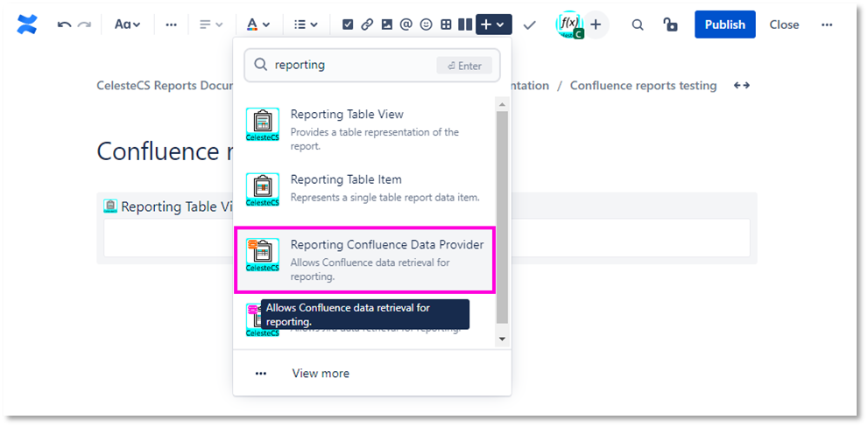This screenshot has height=427, width=868.
Task: Click the Confluence page title heading
Action: tap(165, 151)
